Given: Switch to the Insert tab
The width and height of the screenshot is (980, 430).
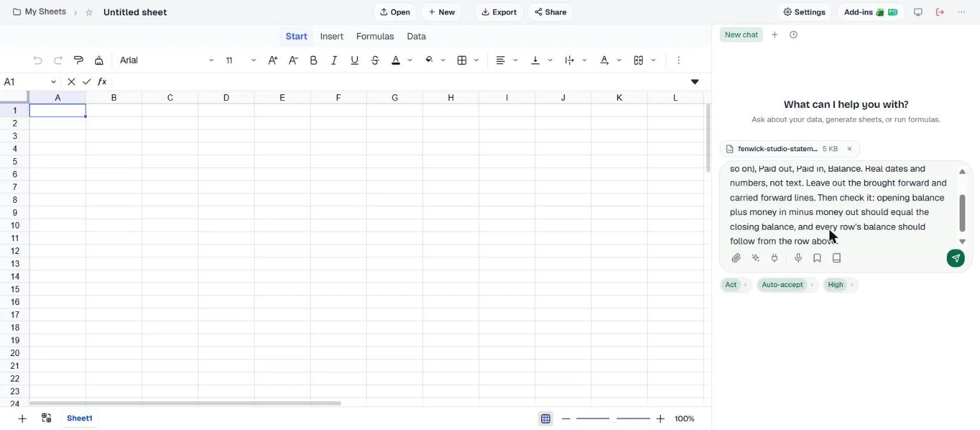Looking at the screenshot, I should [x=332, y=36].
